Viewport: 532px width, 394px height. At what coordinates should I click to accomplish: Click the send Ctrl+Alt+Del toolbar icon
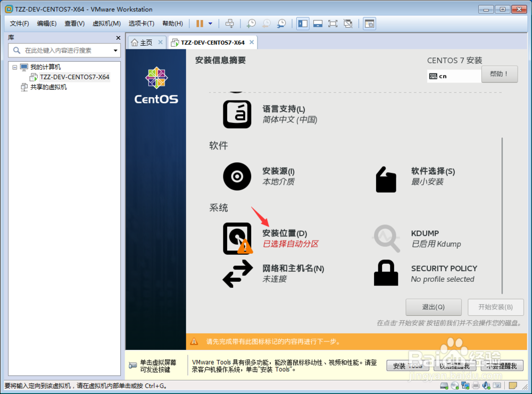coord(230,23)
